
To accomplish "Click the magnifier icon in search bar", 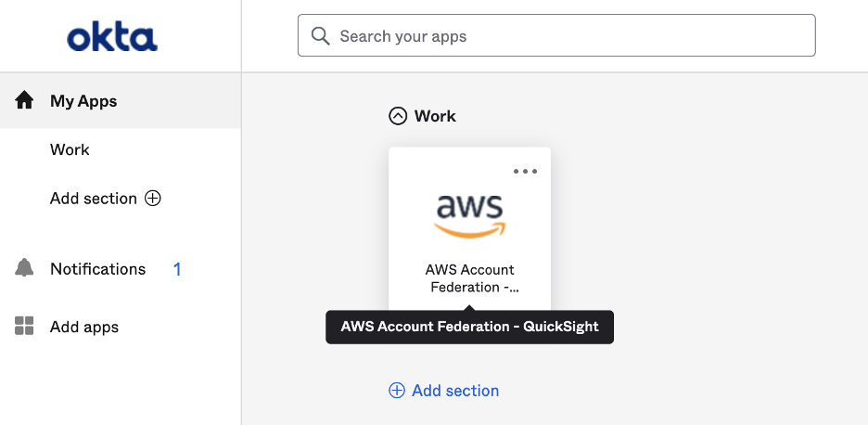I will 321,36.
